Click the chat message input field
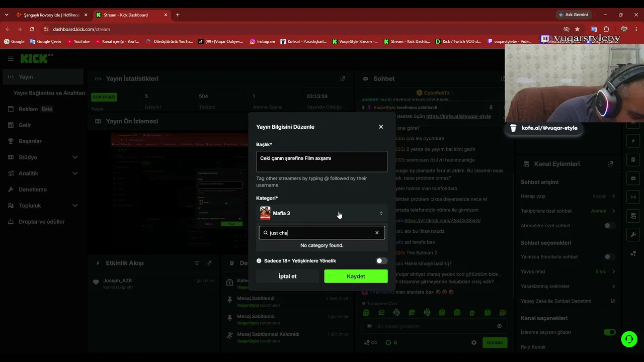Screen dimensions: 644x362 tap(434, 326)
